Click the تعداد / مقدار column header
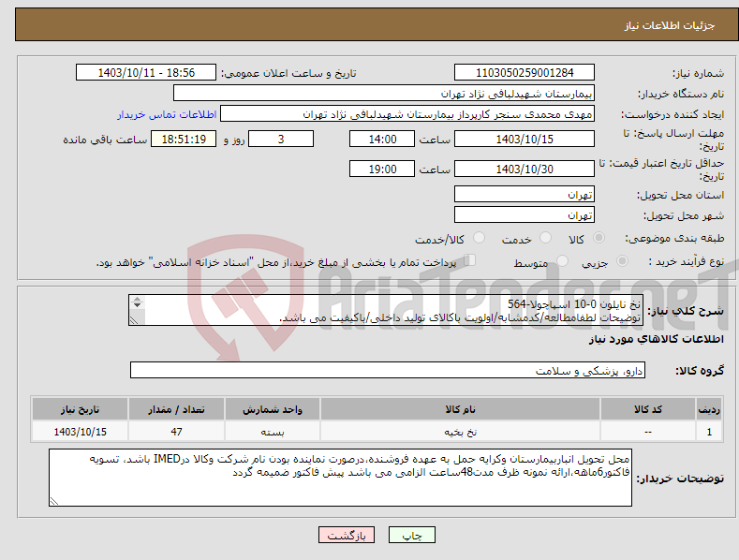Screen dimensions: 739x560 176,409
